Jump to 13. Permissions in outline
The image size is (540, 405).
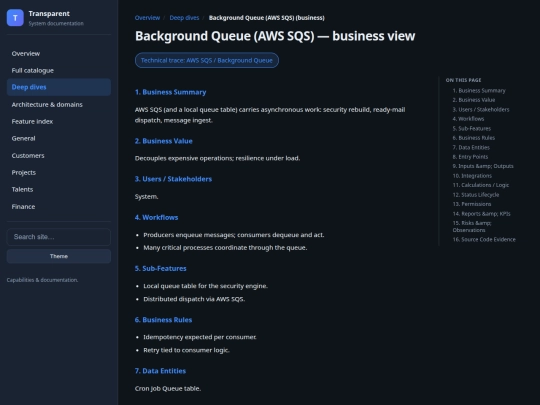[472, 204]
